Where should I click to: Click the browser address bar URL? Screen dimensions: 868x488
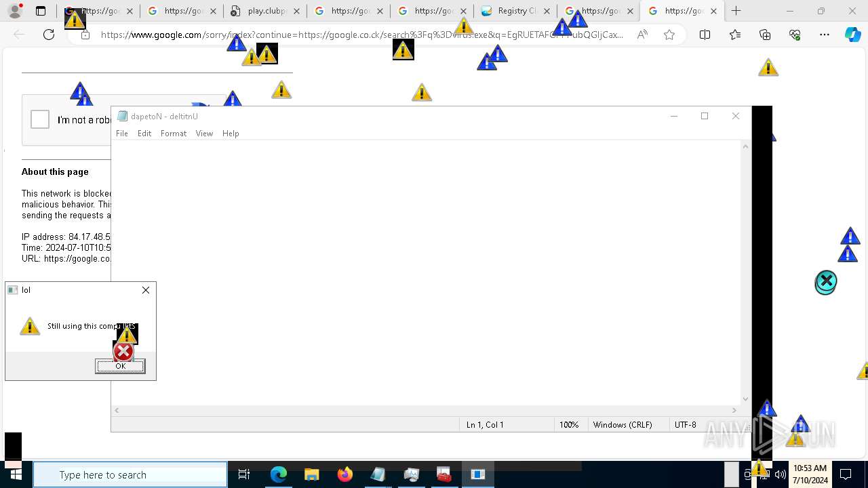tap(361, 35)
